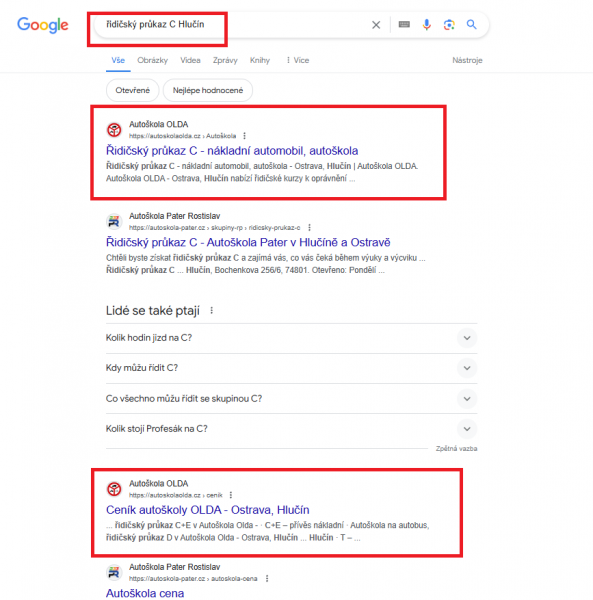Open options beside 'Lidé se také ptají'
This screenshot has width=593, height=600.
tap(212, 310)
